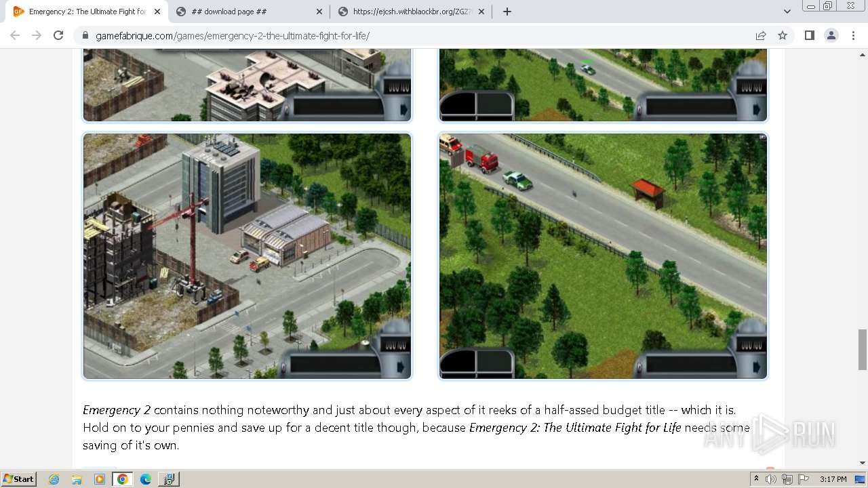Open the Action Center flag icon
Image resolution: width=868 pixels, height=488 pixels.
click(804, 479)
